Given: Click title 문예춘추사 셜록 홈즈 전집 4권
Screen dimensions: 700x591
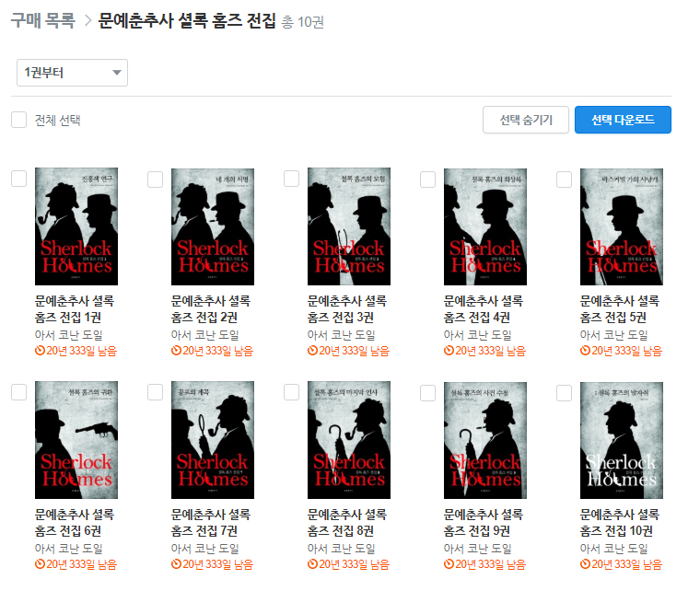Looking at the screenshot, I should point(483,308).
